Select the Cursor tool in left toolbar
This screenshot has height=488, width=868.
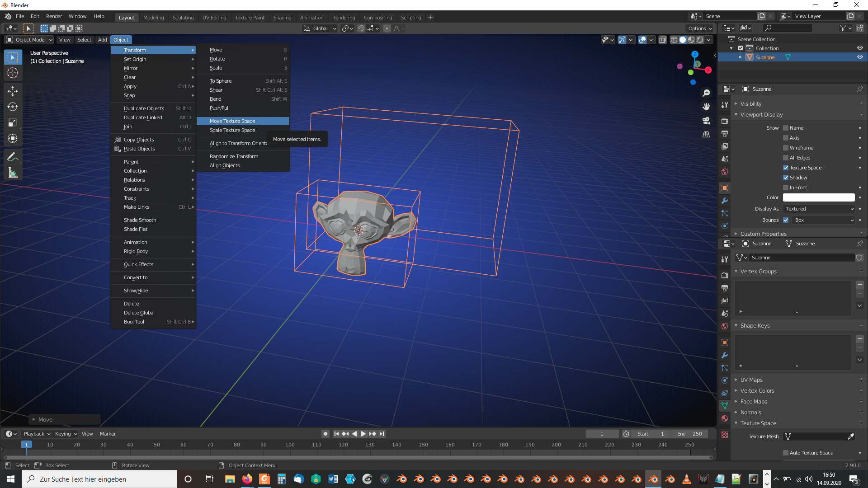(x=13, y=73)
